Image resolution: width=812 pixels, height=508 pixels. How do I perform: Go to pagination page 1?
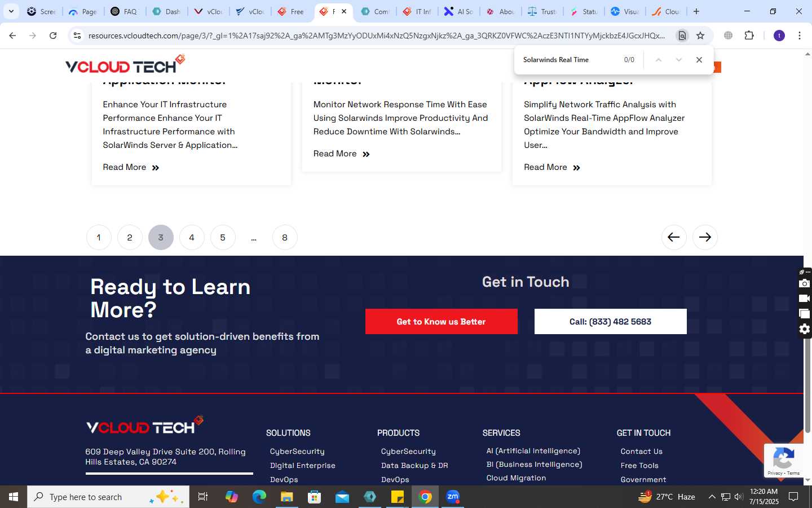click(x=99, y=237)
